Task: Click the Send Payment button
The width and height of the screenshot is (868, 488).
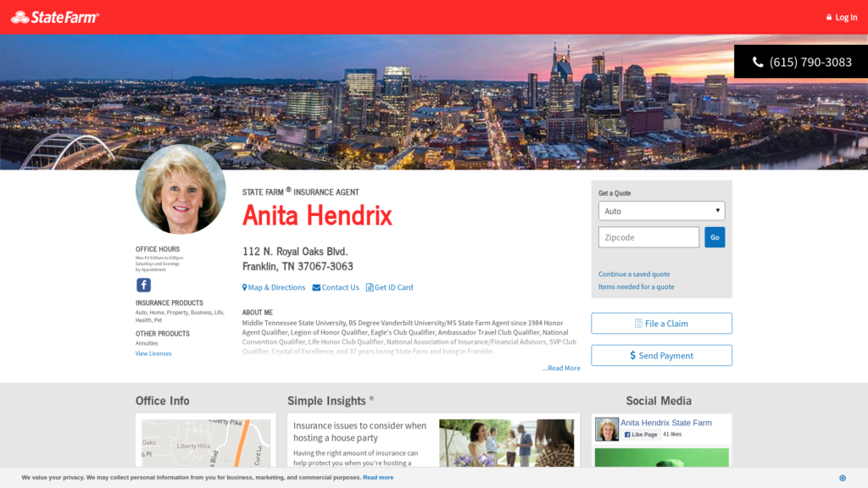Action: [x=661, y=356]
